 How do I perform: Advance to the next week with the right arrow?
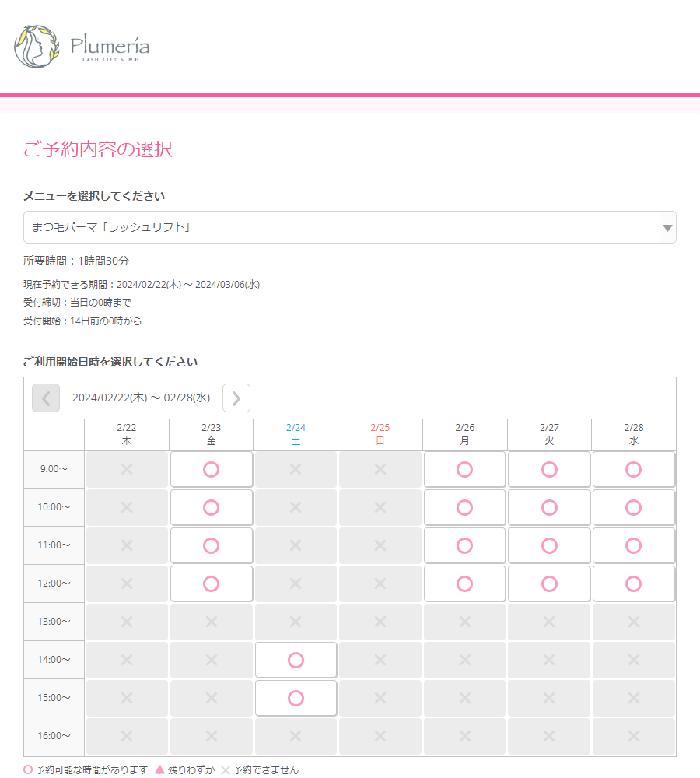236,398
